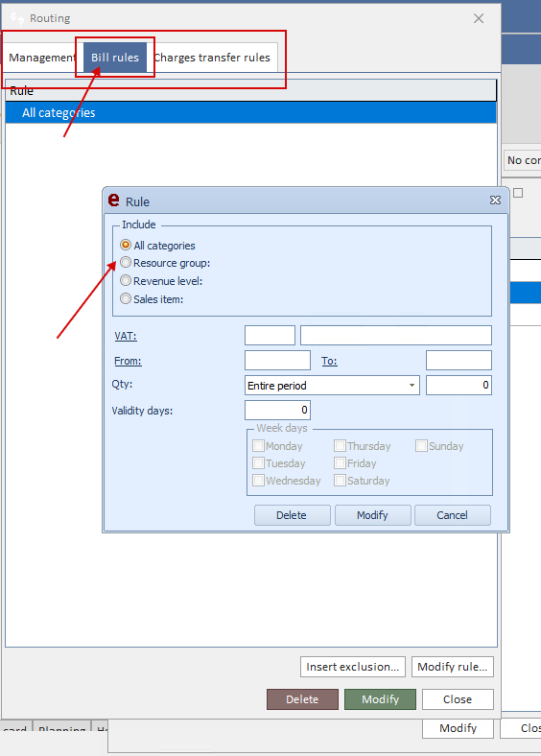Select the All categories radio option
This screenshot has width=541, height=756.
click(126, 245)
